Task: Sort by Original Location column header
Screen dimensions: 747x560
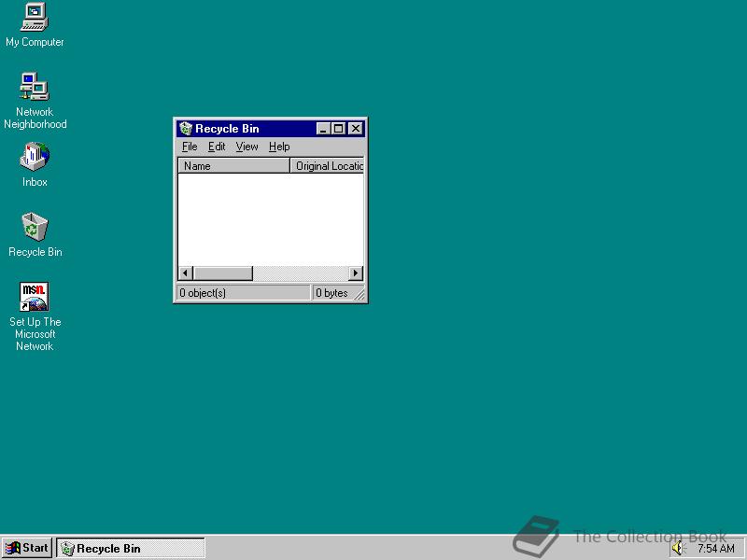Action: point(328,166)
